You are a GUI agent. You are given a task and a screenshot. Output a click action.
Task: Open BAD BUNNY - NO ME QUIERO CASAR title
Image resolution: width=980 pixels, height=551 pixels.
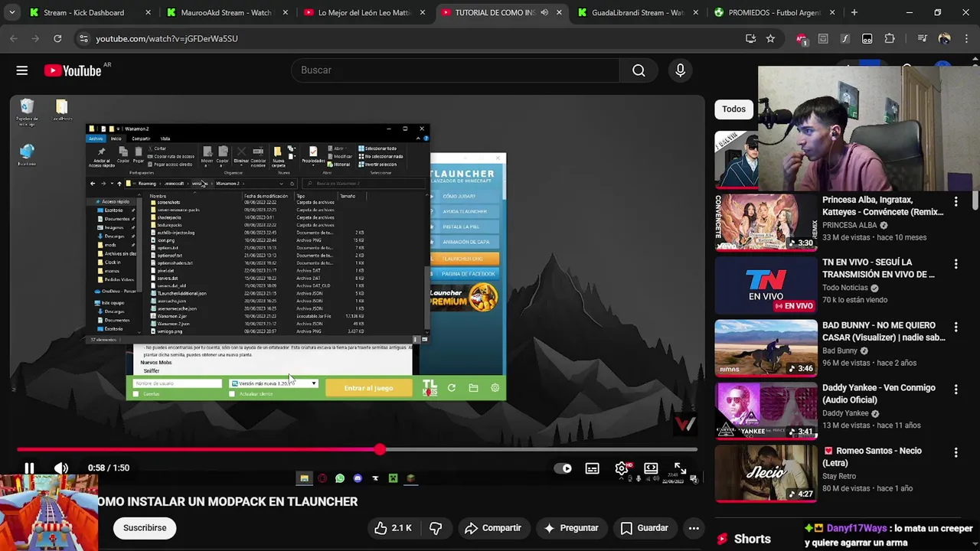tap(883, 331)
